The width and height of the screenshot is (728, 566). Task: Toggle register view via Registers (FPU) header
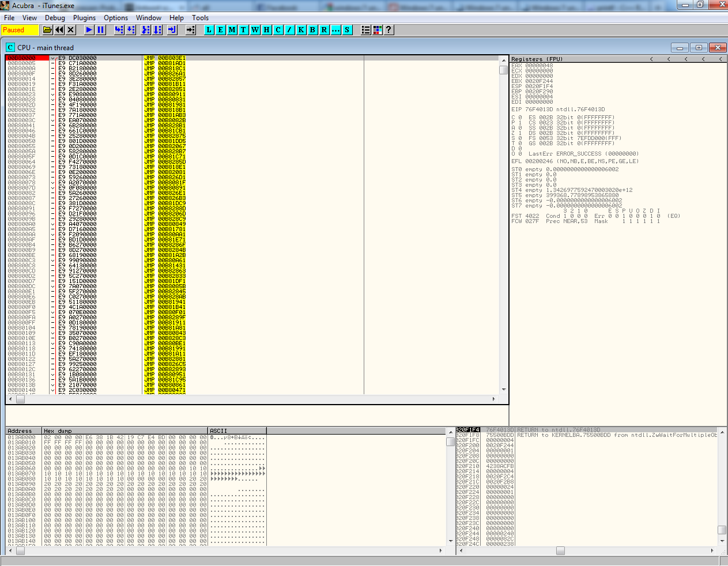pyautogui.click(x=537, y=59)
